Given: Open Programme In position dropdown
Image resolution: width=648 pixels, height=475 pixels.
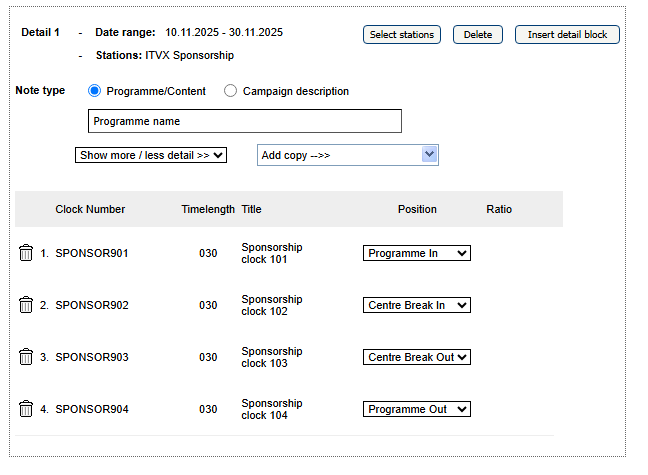Looking at the screenshot, I should pyautogui.click(x=416, y=253).
